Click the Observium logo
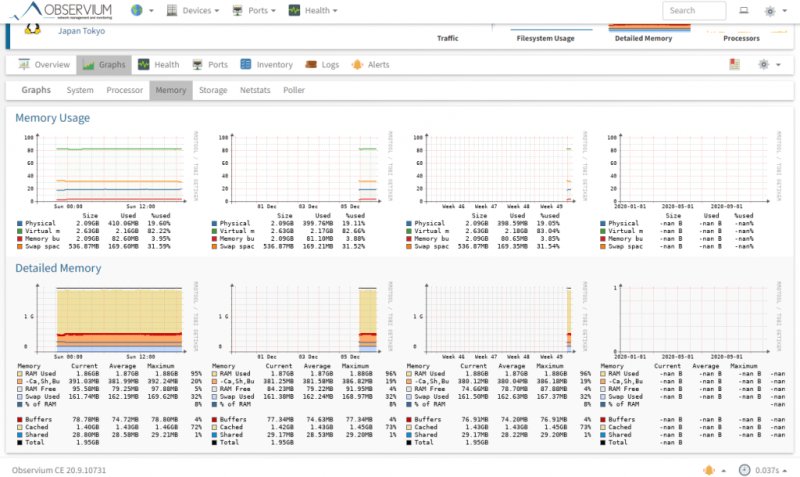The height and width of the screenshot is (477, 800). [x=62, y=11]
